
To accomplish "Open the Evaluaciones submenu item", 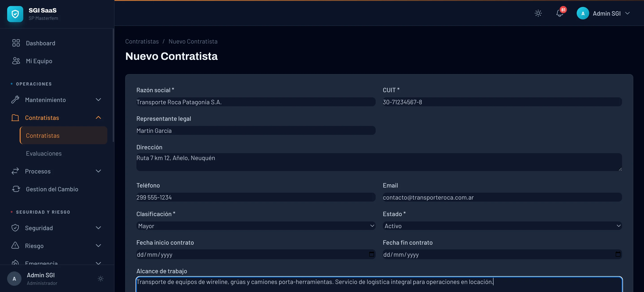I will pos(44,154).
